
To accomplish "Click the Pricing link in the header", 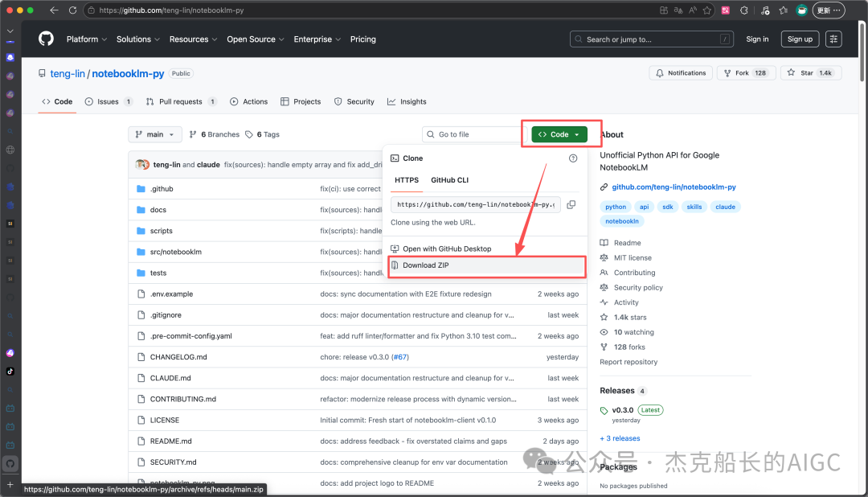I will pos(363,39).
